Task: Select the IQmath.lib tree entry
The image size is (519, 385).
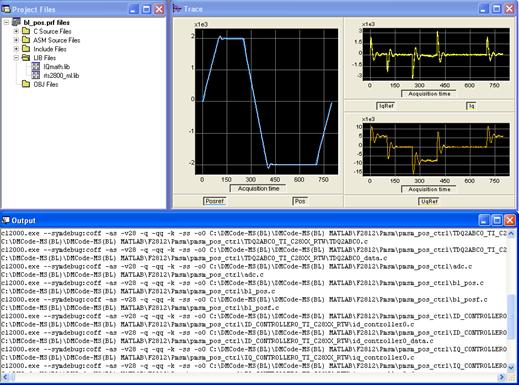Action: click(57, 67)
